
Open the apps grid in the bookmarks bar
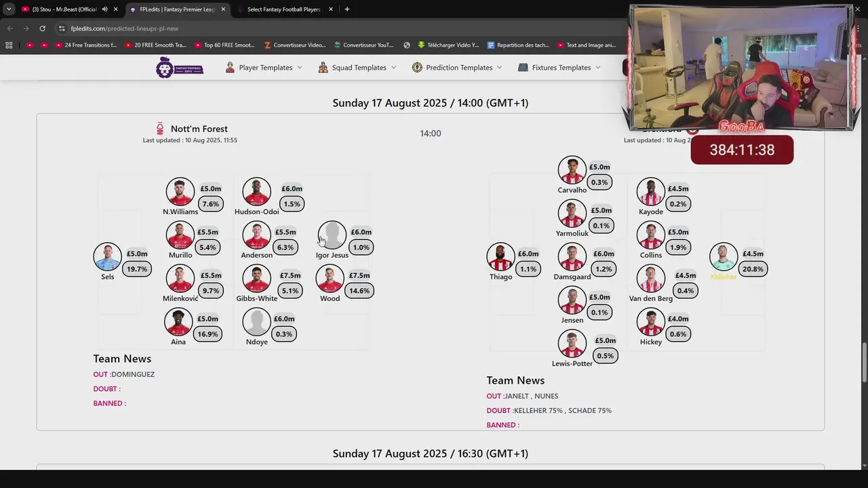click(x=9, y=45)
